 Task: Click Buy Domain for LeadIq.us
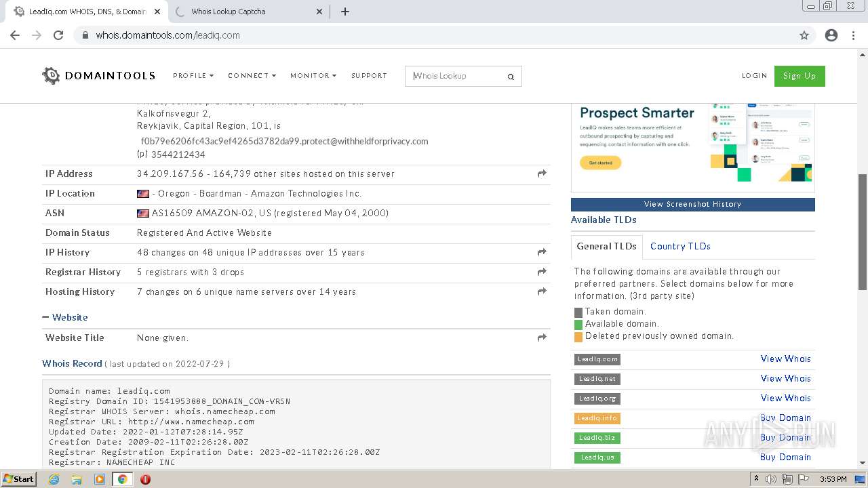pyautogui.click(x=785, y=457)
